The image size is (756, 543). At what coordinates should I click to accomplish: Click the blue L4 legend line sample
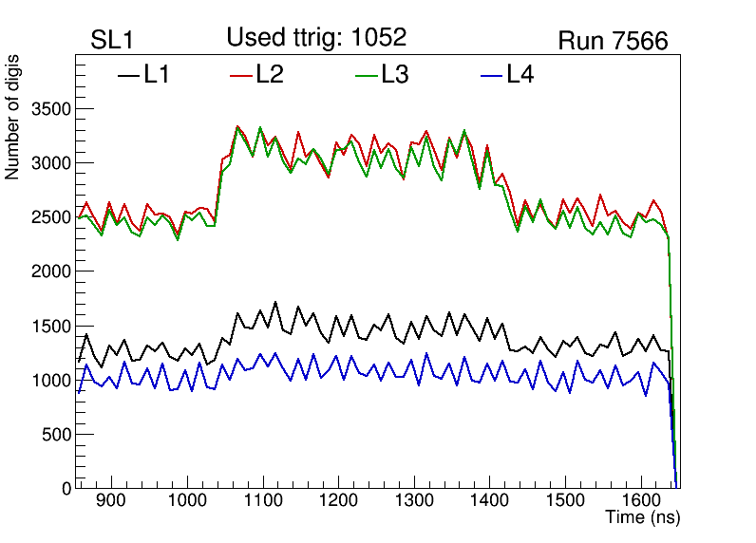(490, 75)
